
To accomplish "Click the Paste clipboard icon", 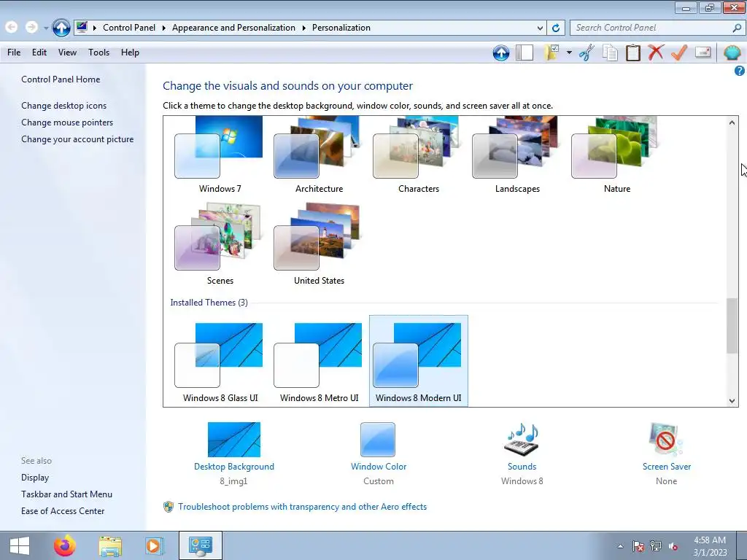I will [632, 52].
